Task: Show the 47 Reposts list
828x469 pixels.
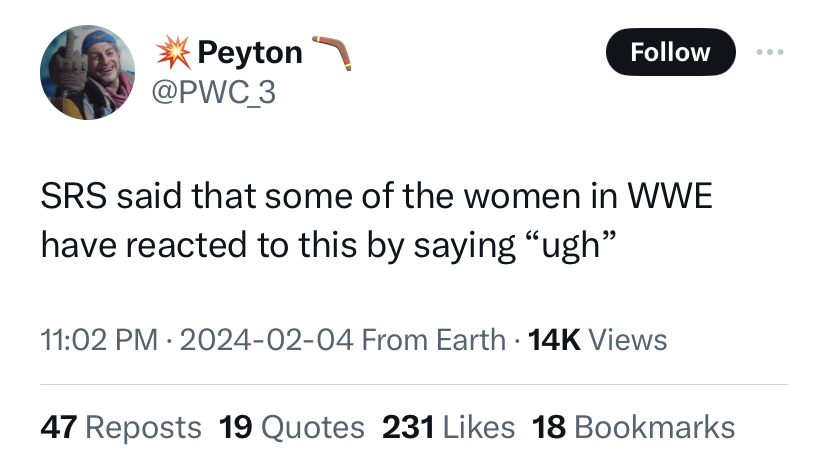Action: pyautogui.click(x=120, y=427)
